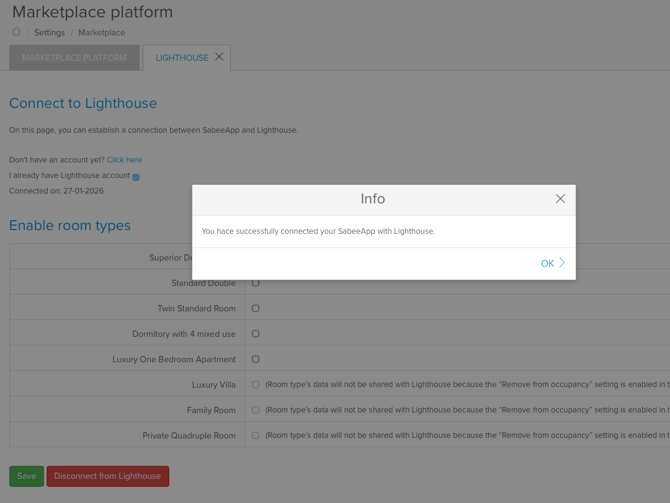Select the Lighthouse tab
The image size is (670, 503).
pos(181,58)
